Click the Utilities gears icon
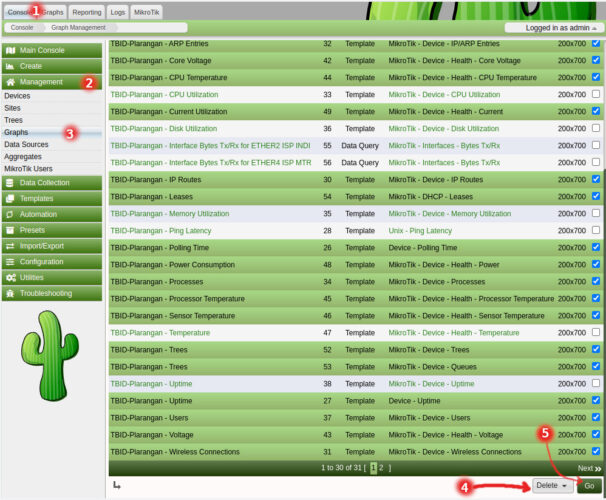This screenshot has width=606, height=500. 11,277
